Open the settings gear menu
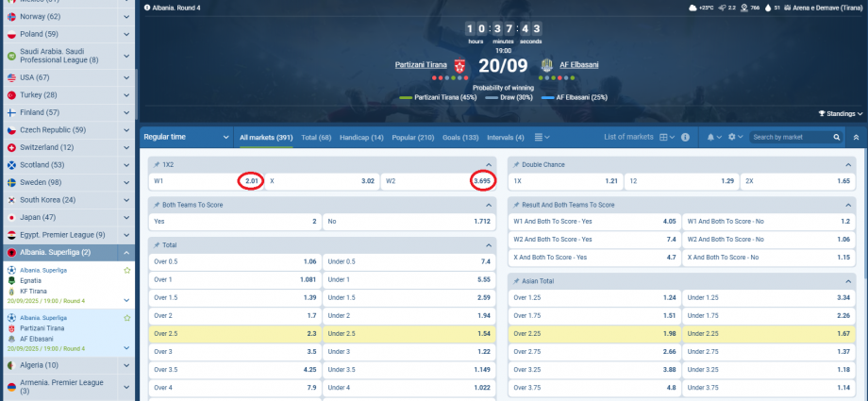The image size is (868, 401). click(x=735, y=138)
